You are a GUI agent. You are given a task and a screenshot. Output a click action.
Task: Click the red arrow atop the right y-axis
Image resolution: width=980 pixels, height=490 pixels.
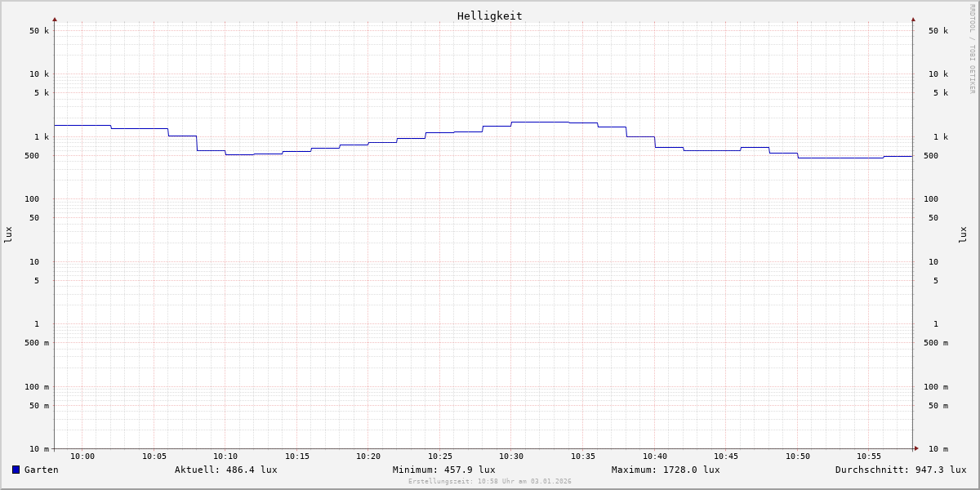coord(913,19)
